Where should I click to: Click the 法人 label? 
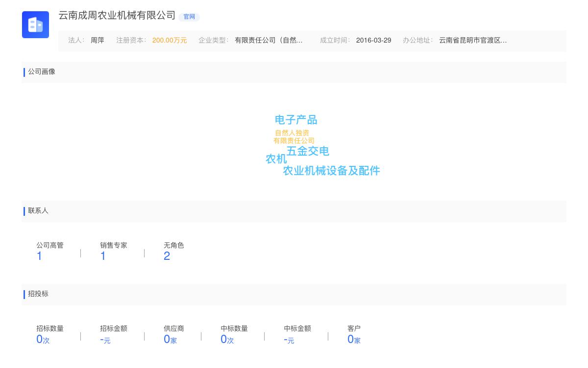(76, 41)
